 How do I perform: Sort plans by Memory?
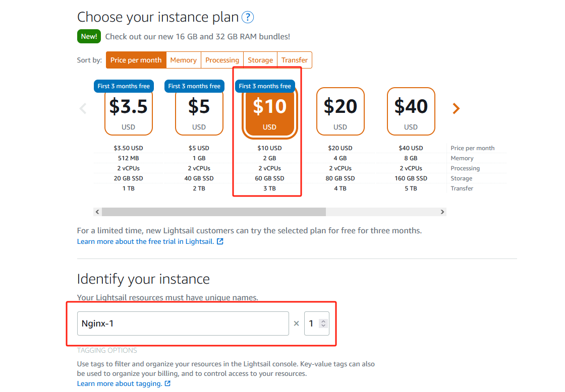tap(184, 60)
